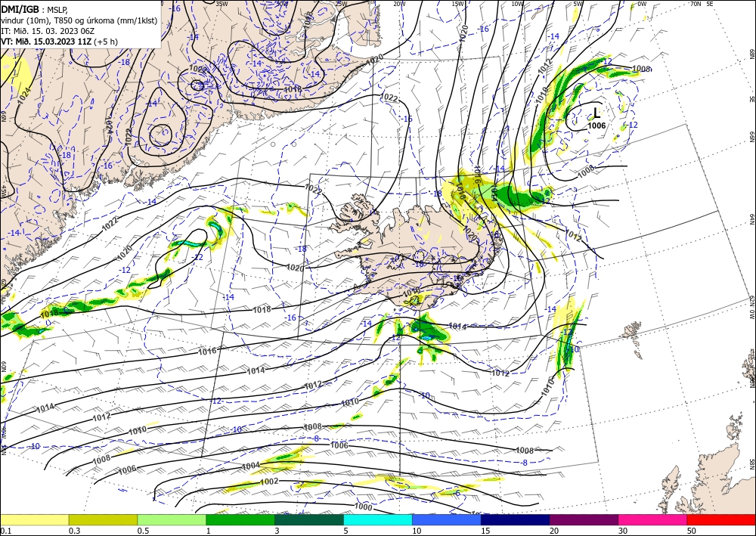
Task: Click the 1006 value beneath the L marker
Action: point(596,125)
